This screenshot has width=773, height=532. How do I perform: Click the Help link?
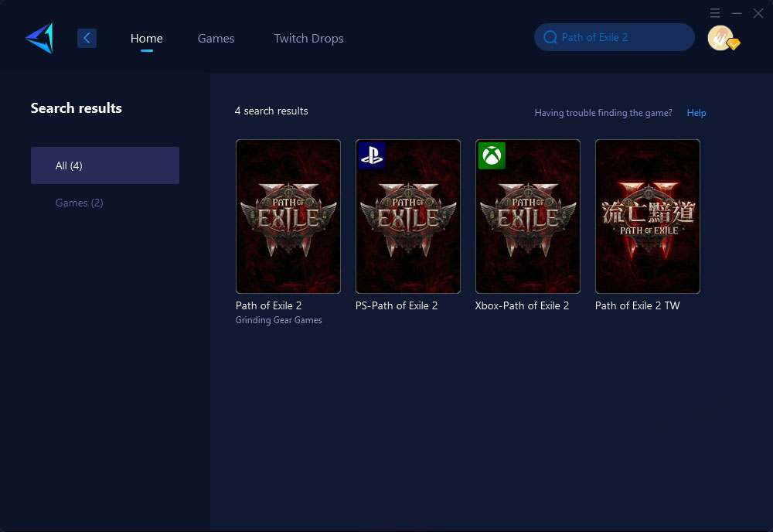pyautogui.click(x=696, y=113)
